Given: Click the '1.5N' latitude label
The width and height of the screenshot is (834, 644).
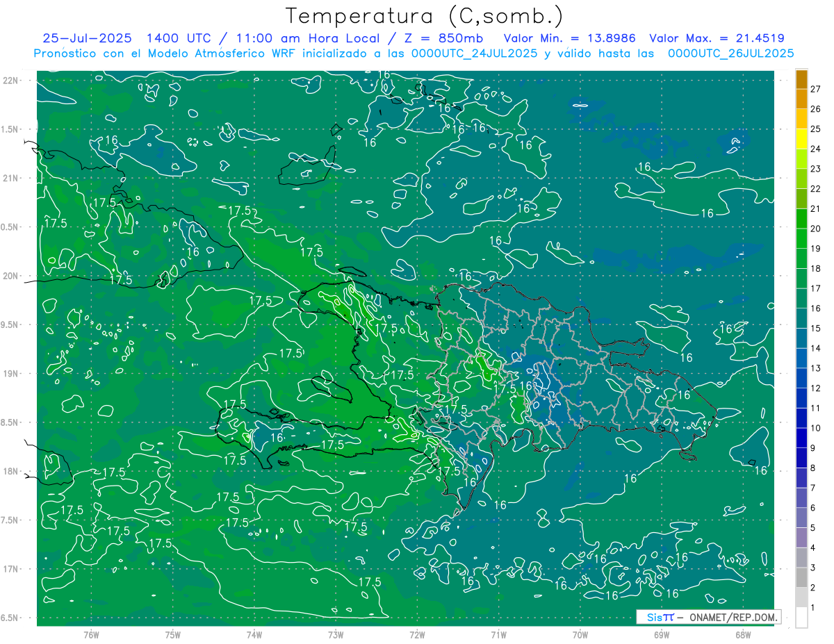Looking at the screenshot, I should point(10,129).
